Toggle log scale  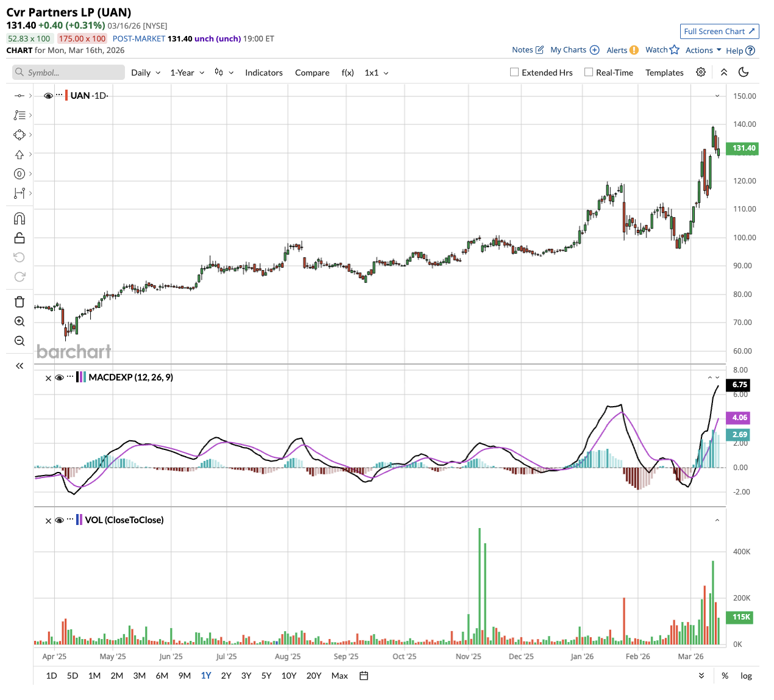(746, 676)
